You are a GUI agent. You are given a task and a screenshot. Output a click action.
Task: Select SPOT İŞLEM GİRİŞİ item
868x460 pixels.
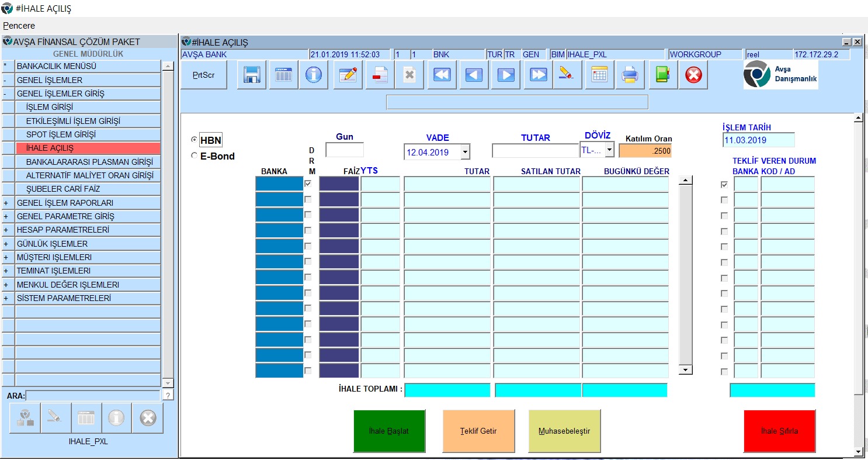(x=88, y=134)
